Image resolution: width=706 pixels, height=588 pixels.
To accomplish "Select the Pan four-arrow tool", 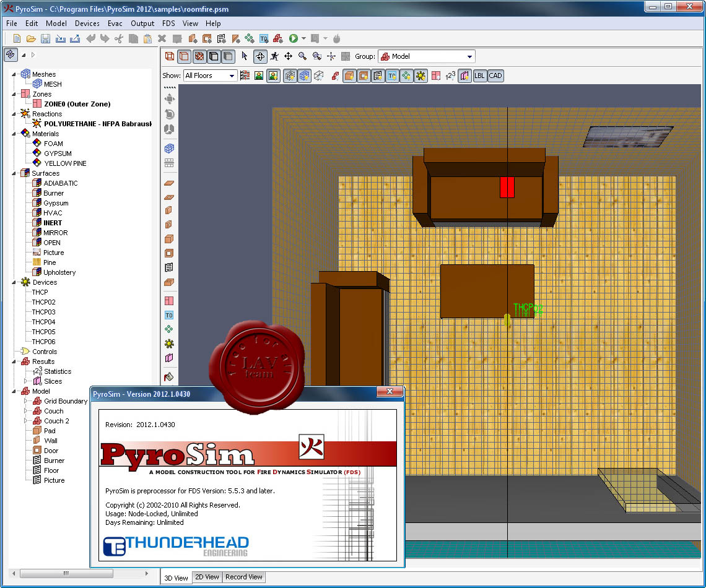I will pyautogui.click(x=288, y=56).
